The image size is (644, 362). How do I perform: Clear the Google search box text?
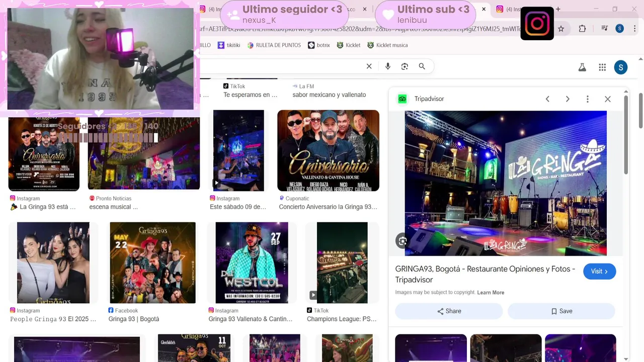(369, 66)
